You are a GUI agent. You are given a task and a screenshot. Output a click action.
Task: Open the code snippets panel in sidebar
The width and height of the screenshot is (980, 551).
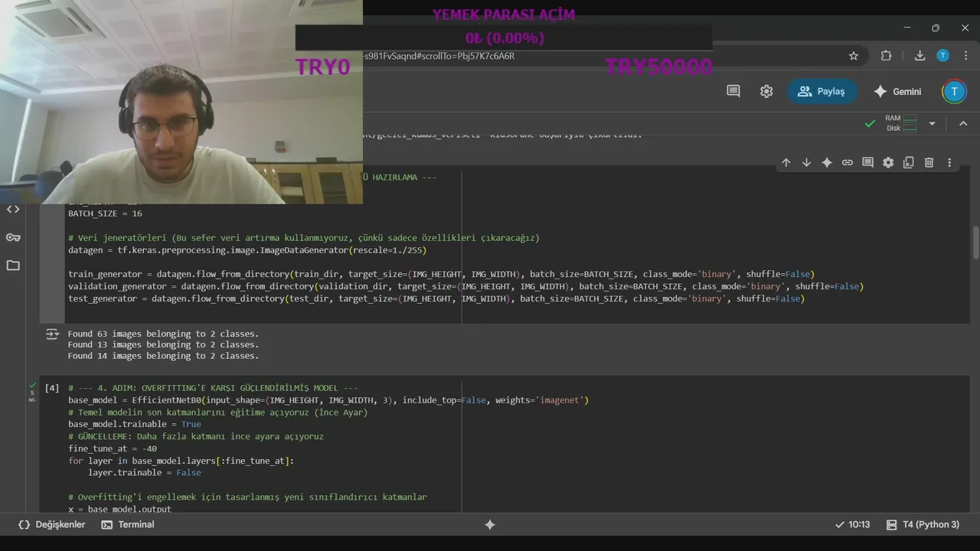[x=13, y=209]
